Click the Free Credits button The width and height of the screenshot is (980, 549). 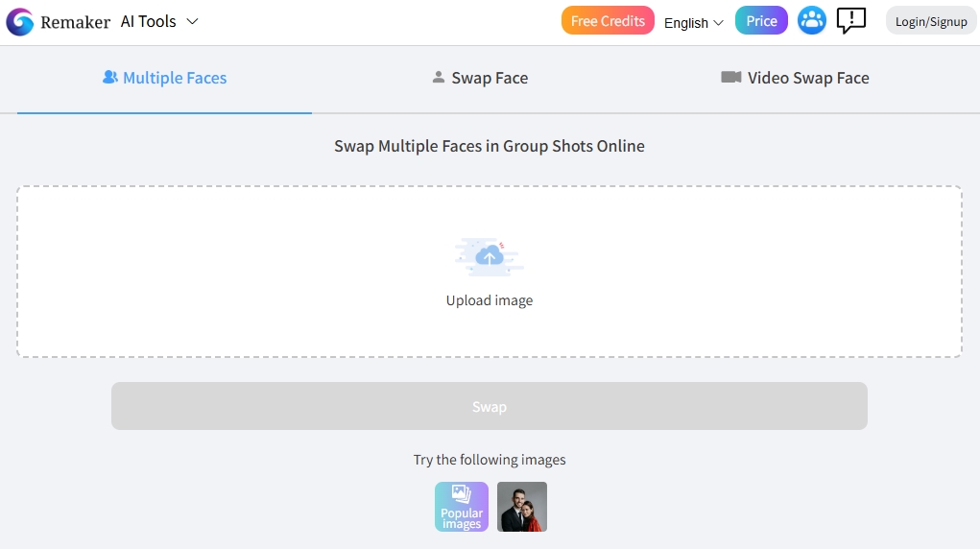(x=608, y=20)
